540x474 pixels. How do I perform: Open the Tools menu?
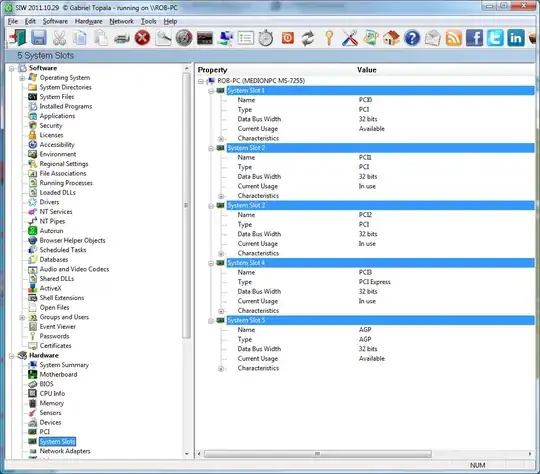pyautogui.click(x=148, y=21)
